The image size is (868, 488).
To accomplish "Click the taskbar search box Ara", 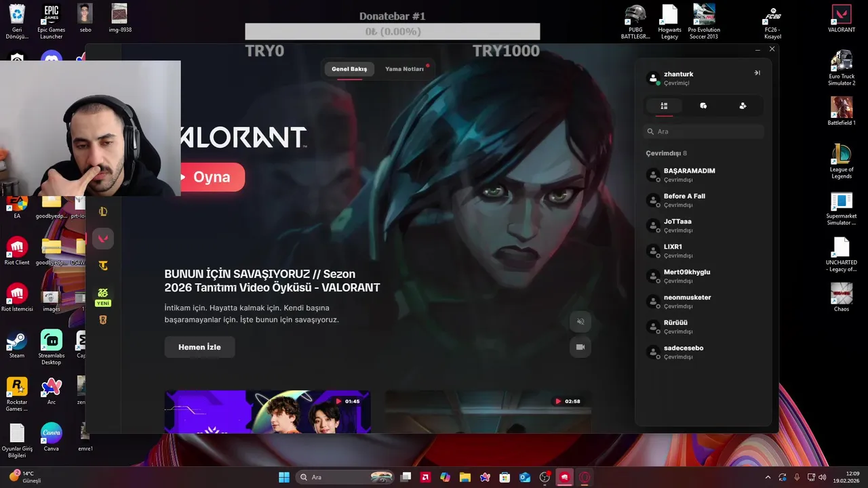I will click(347, 477).
